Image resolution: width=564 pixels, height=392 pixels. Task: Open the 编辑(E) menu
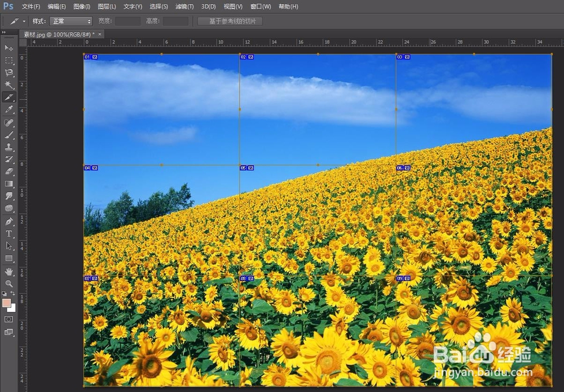click(56, 6)
